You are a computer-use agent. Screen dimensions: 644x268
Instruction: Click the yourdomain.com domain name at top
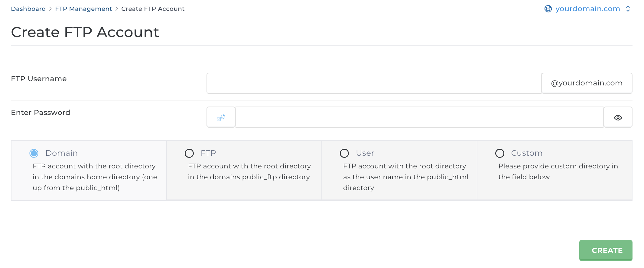(587, 9)
